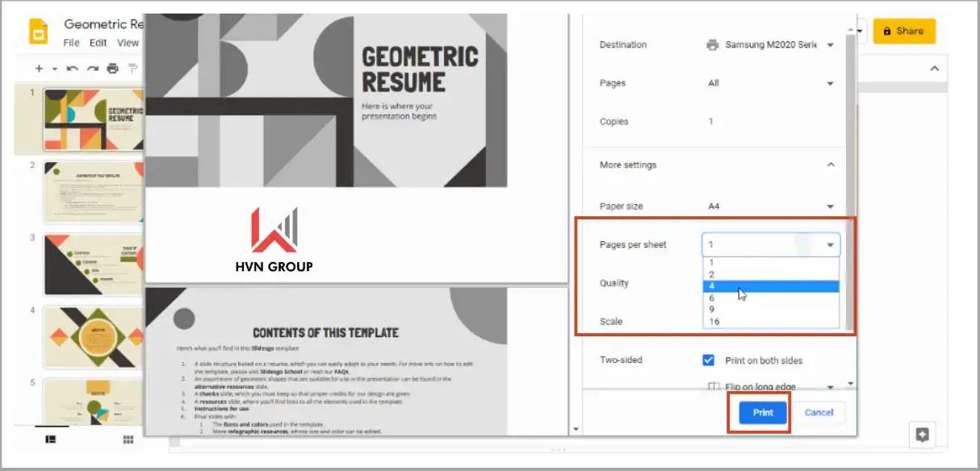Open the View menu

(x=128, y=43)
